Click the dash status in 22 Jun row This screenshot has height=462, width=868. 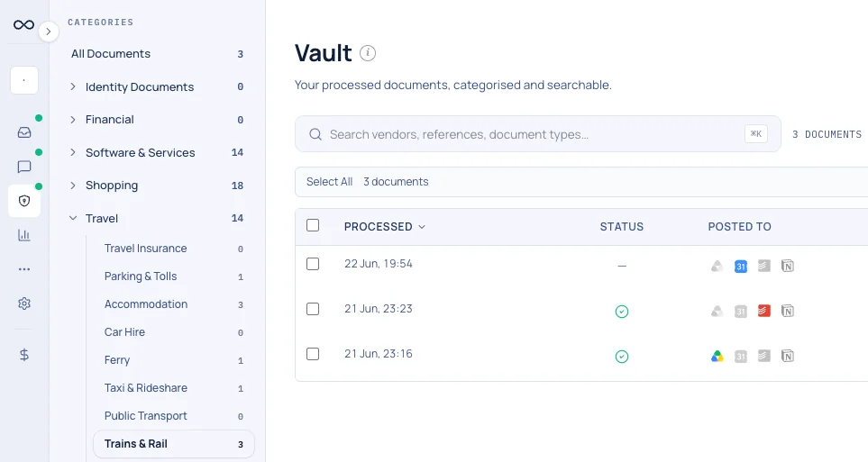(622, 267)
